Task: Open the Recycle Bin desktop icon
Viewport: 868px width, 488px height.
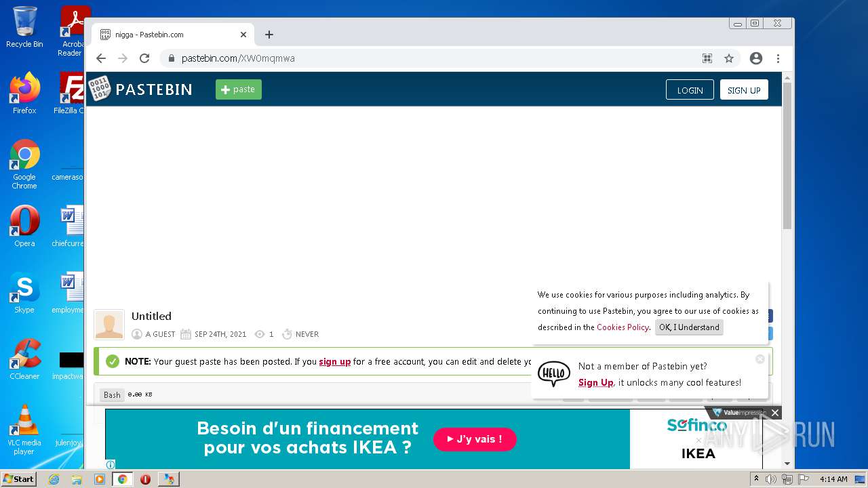Action: [24, 27]
